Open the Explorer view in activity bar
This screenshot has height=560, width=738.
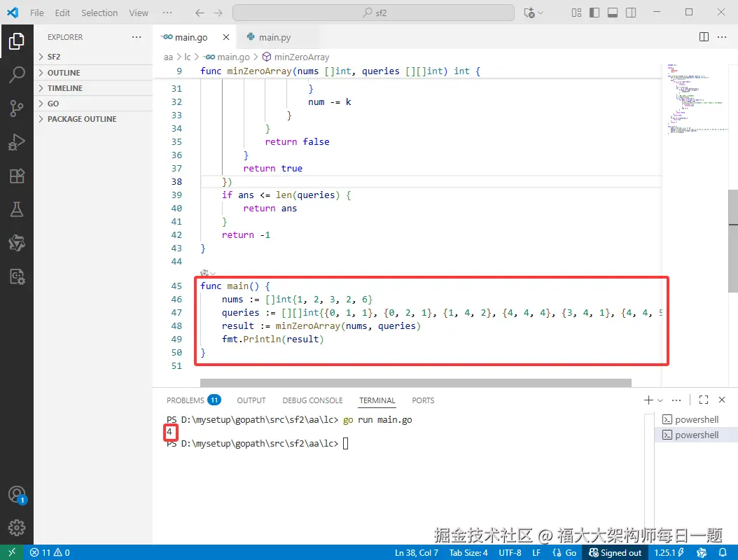(x=17, y=41)
